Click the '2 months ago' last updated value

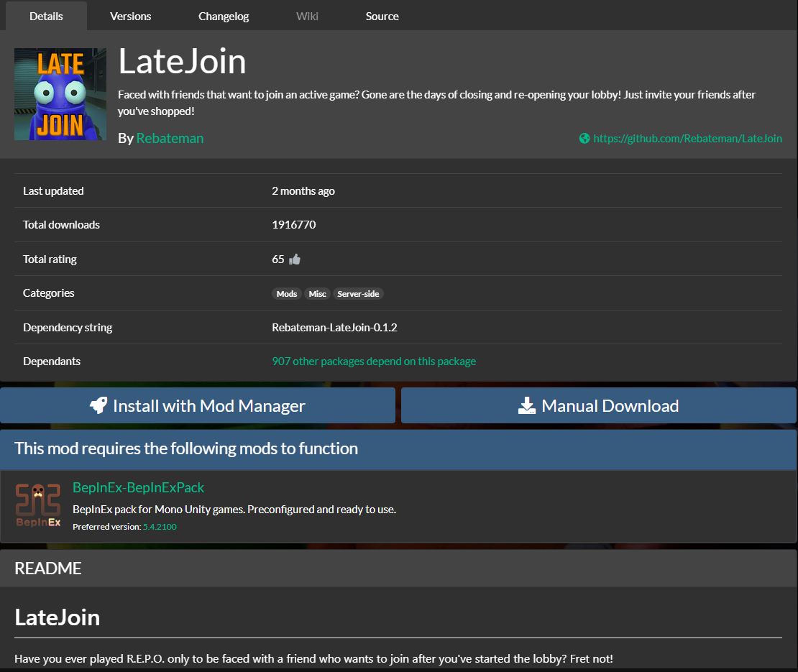pos(303,191)
